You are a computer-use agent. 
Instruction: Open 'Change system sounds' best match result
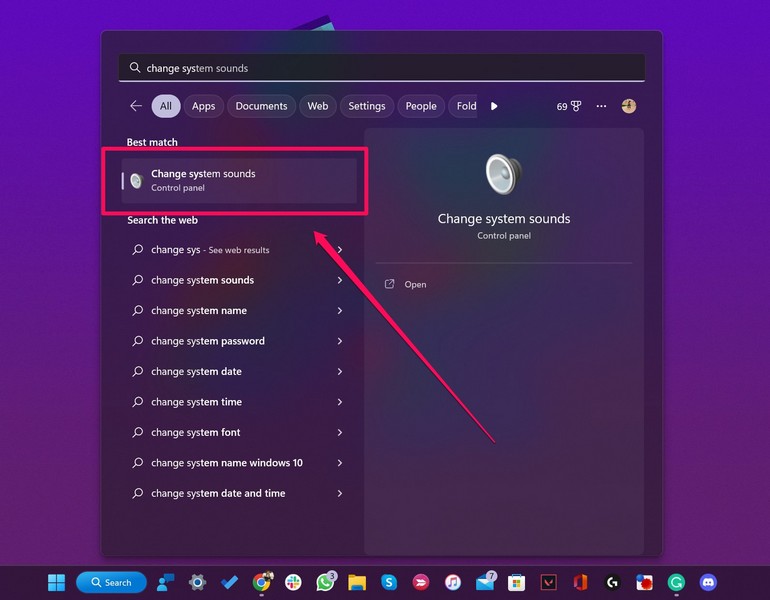point(239,180)
